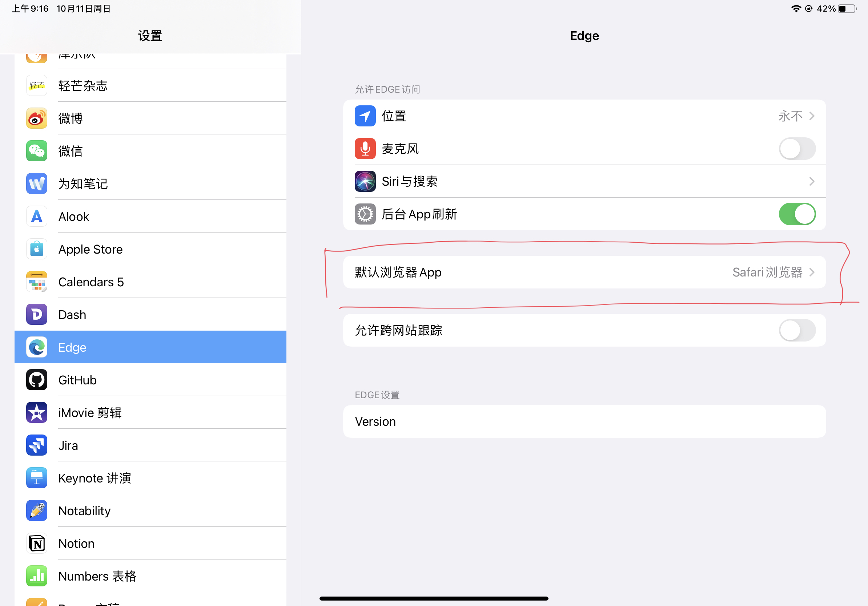Select the Jira app icon

click(x=36, y=445)
